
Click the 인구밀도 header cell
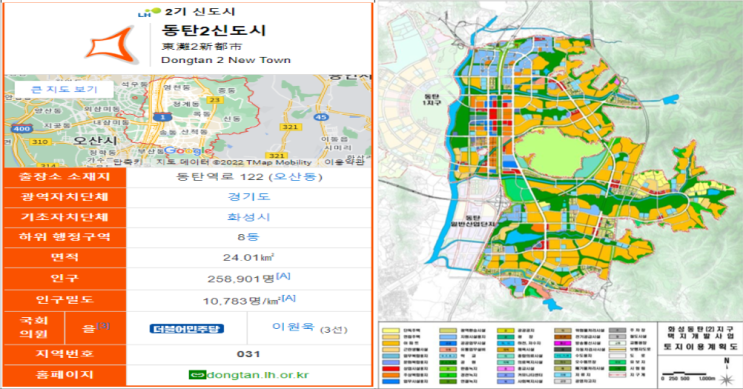coord(65,300)
